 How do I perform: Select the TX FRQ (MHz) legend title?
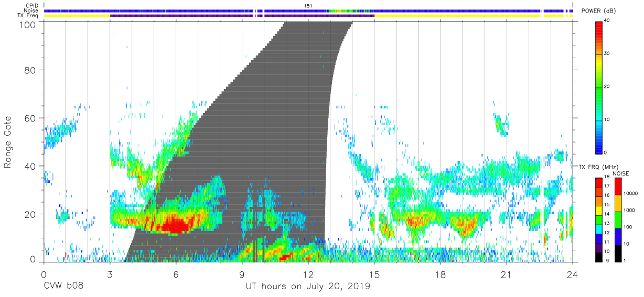click(x=598, y=167)
